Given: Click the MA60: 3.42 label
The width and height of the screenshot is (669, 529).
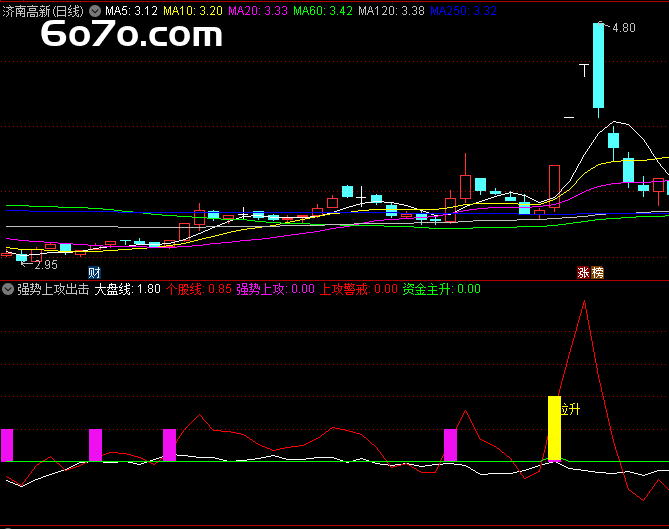Looking at the screenshot, I should pos(323,11).
